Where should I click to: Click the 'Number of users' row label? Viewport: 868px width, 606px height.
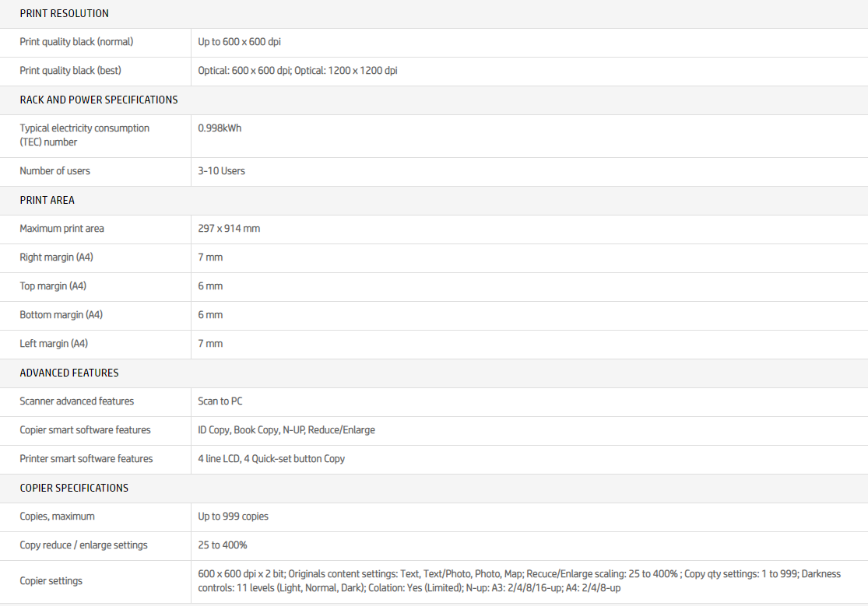coord(54,171)
